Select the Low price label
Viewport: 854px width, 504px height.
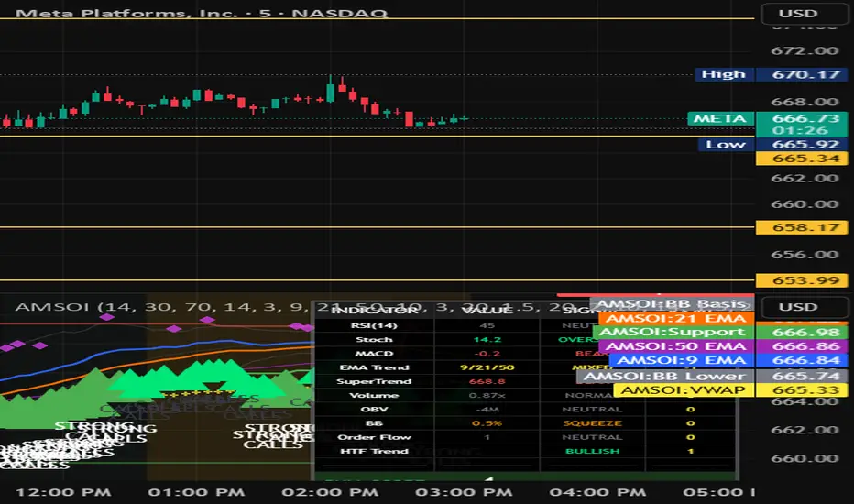pos(726,145)
